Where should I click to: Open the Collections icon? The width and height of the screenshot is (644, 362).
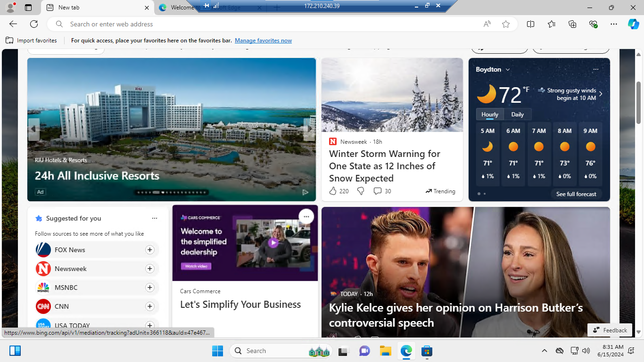(572, 24)
